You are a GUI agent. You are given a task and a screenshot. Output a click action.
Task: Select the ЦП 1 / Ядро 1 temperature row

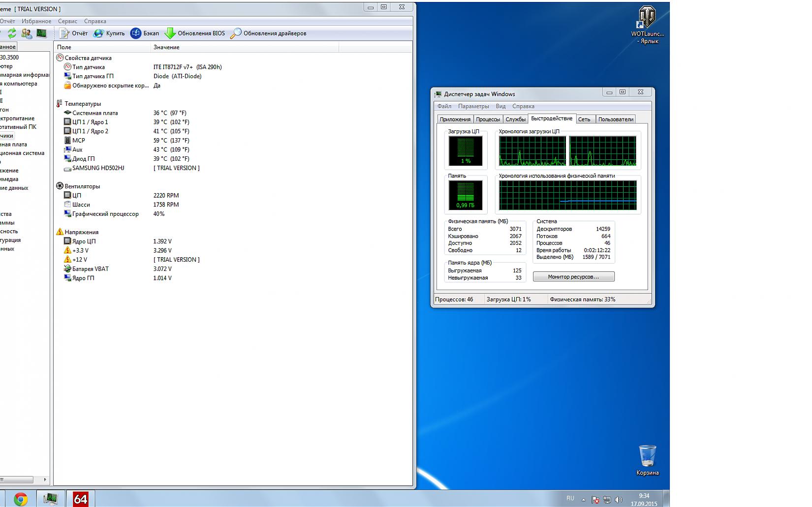pos(90,122)
